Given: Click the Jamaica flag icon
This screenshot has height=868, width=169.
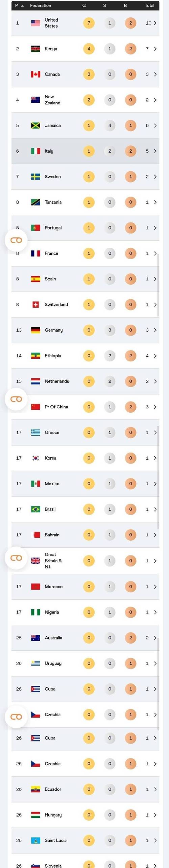Looking at the screenshot, I should pos(35,126).
